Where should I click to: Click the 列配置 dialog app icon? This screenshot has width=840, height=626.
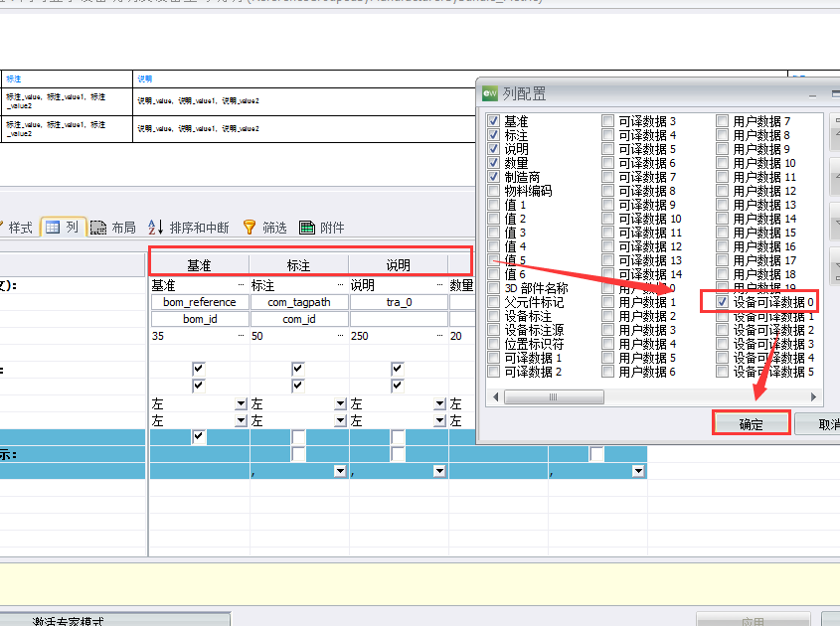point(490,93)
